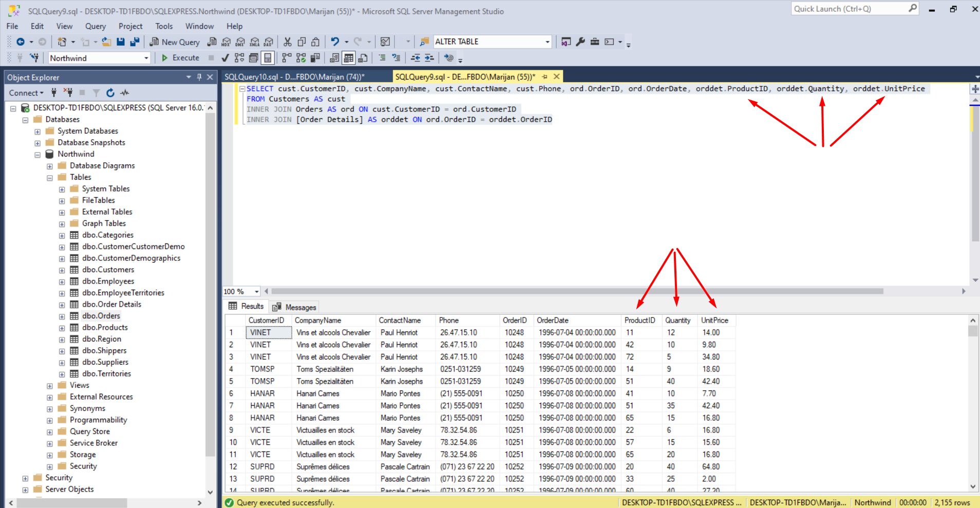Open the Northwind database dropdown
The image size is (980, 508).
(146, 58)
